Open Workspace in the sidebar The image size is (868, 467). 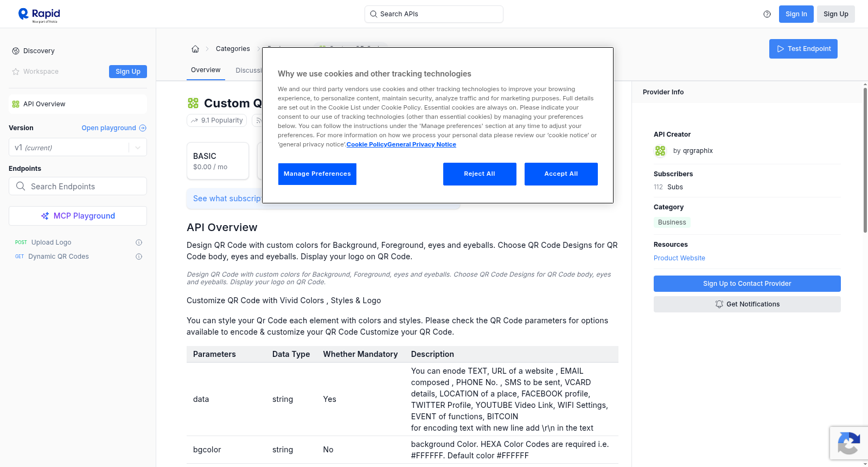(x=41, y=72)
